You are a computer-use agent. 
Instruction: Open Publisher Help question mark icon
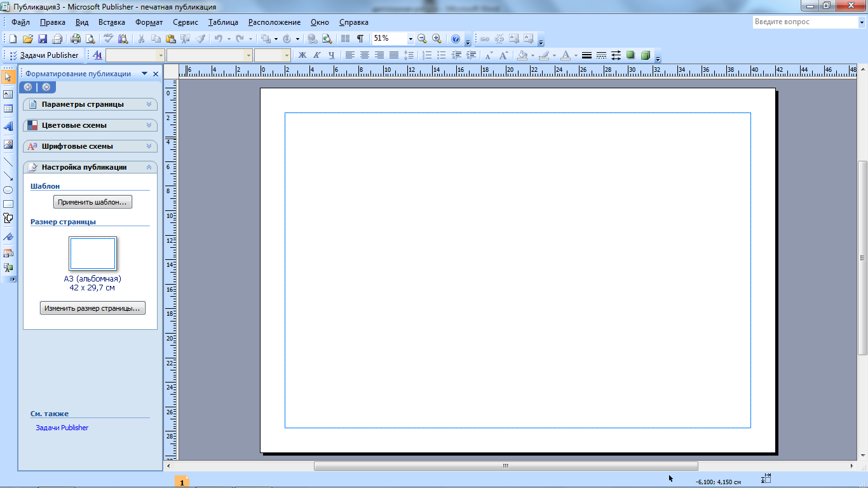pos(455,39)
